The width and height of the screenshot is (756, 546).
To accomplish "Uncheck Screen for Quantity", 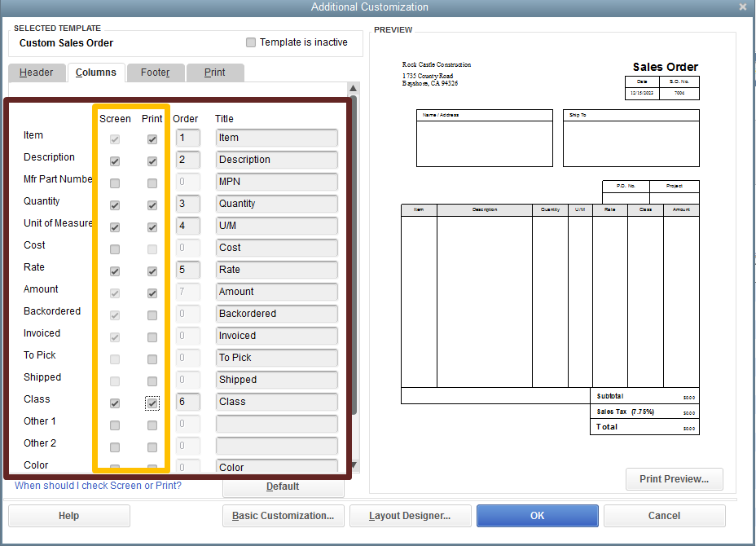I will (115, 205).
